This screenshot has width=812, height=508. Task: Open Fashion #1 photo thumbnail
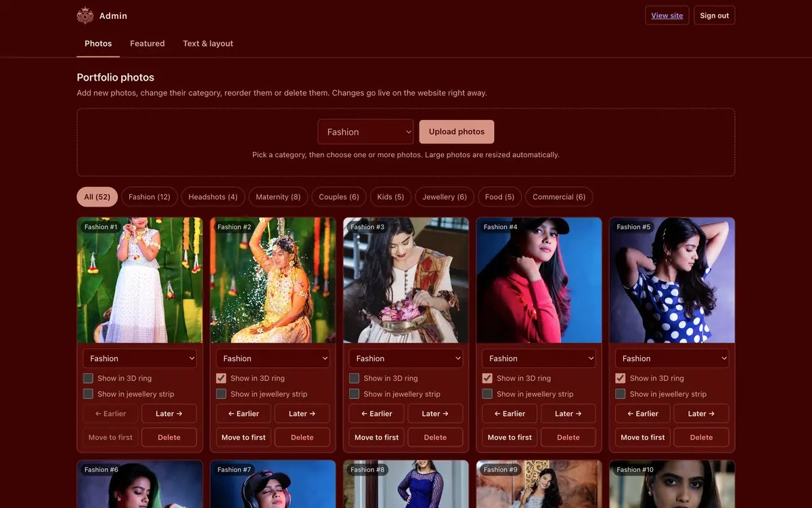coord(140,280)
